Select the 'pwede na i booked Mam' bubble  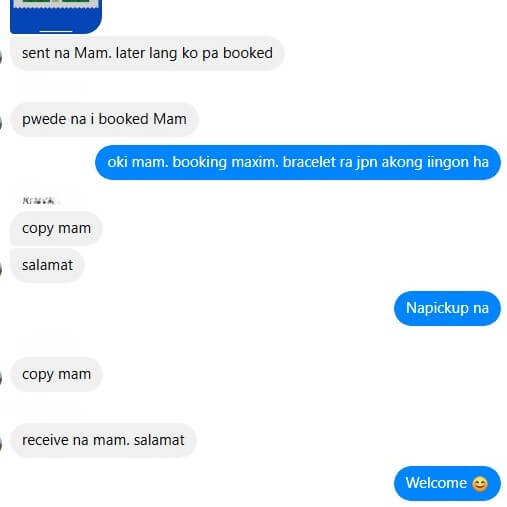(x=104, y=119)
